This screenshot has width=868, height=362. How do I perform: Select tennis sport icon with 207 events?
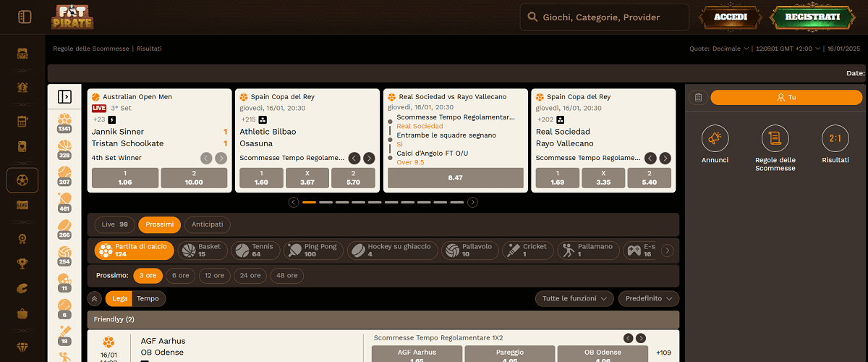(x=64, y=177)
